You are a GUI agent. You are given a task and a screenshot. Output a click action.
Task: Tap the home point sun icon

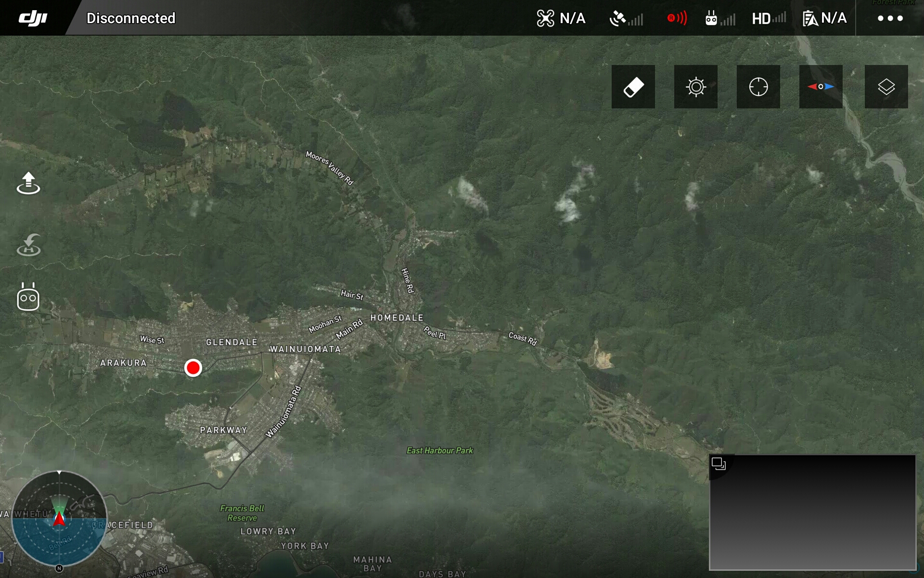[696, 87]
